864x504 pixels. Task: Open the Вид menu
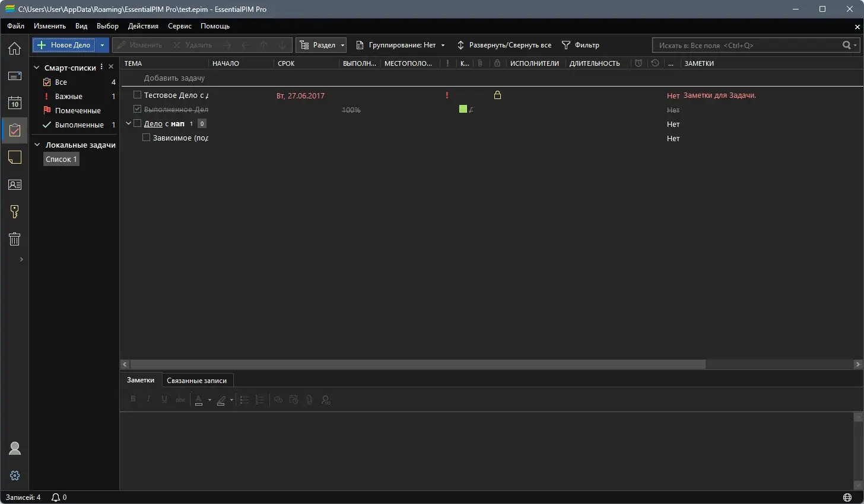pyautogui.click(x=81, y=26)
